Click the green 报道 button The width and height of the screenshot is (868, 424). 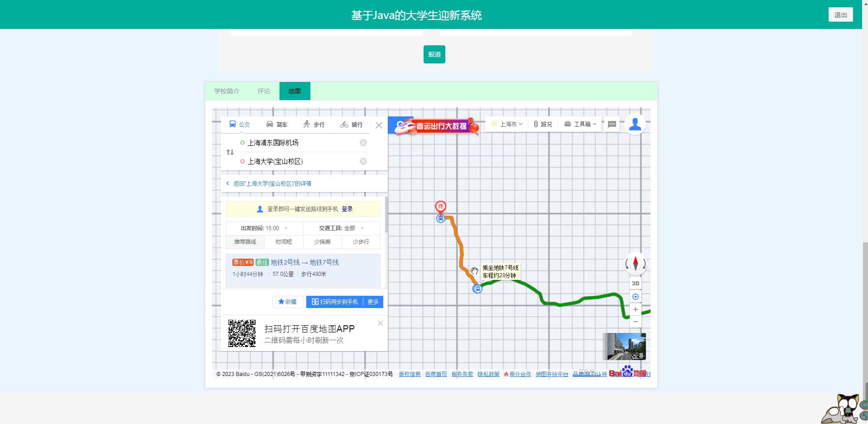coord(434,54)
